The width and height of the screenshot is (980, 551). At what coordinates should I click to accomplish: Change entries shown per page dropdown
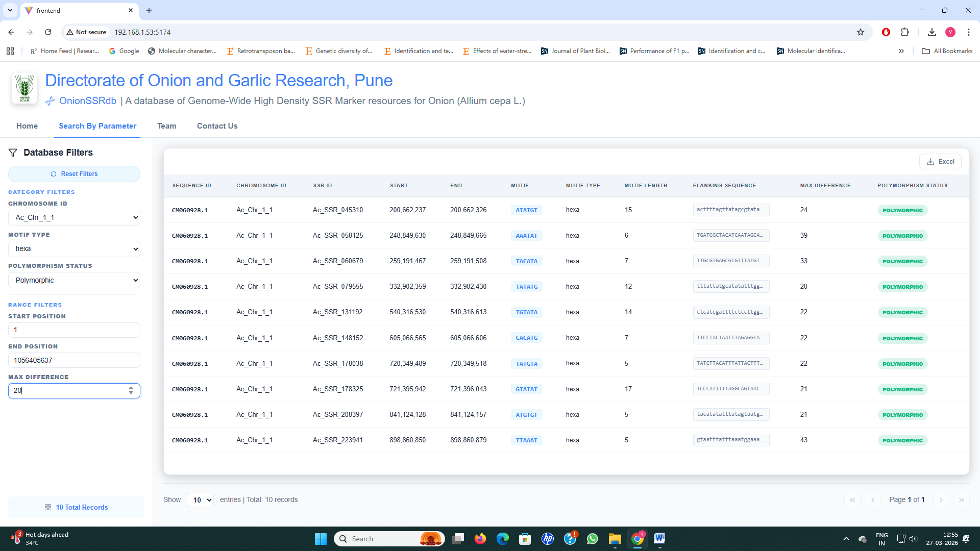pos(200,500)
